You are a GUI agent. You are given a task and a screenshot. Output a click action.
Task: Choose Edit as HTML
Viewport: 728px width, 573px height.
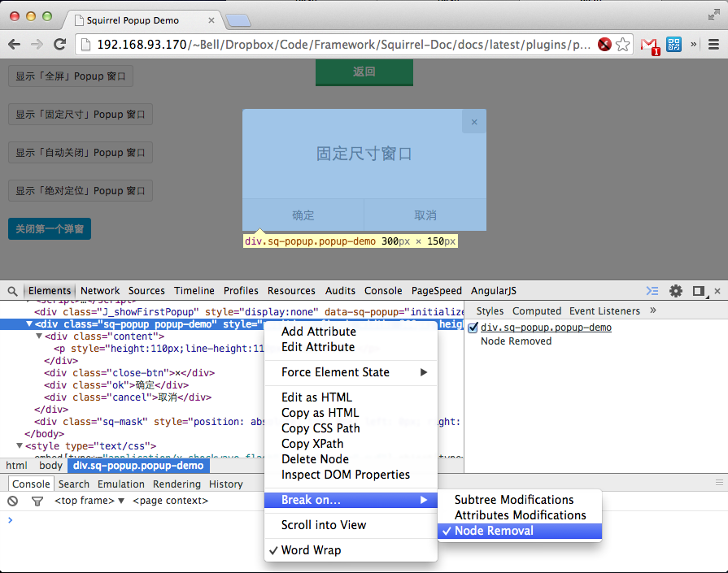tap(351, 397)
